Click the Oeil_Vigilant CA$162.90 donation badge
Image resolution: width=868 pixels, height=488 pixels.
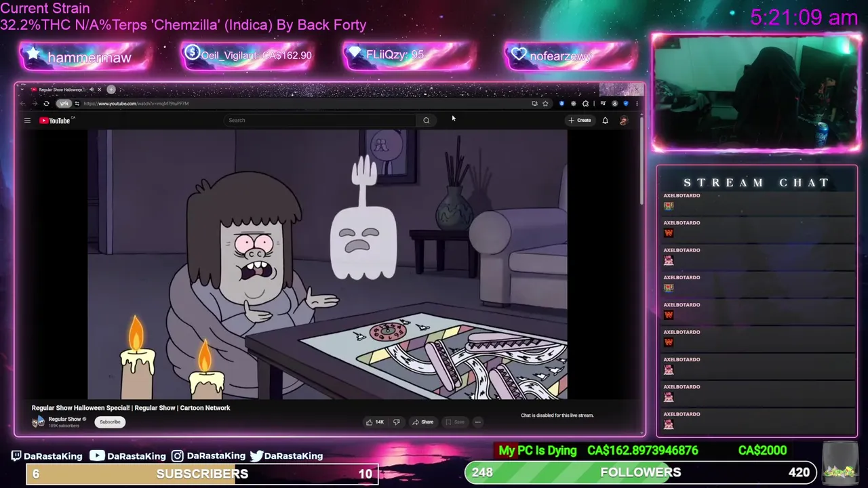248,56
